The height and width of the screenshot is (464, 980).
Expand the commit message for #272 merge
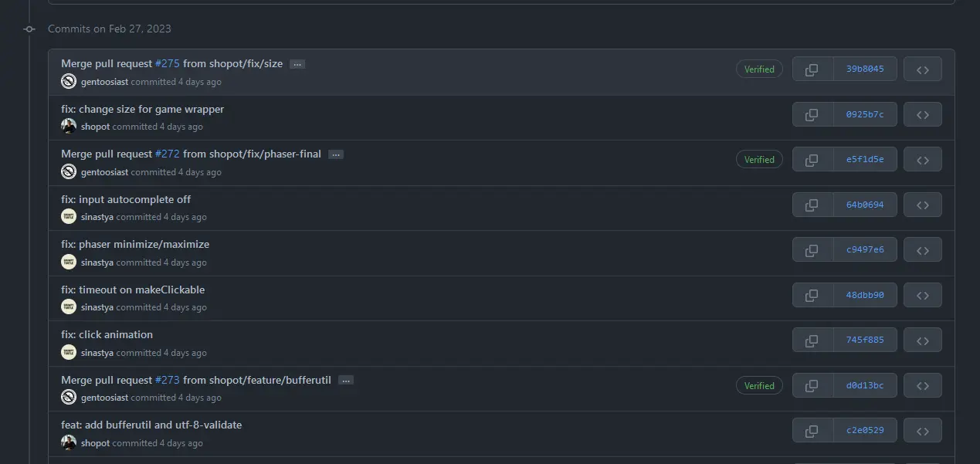coord(336,154)
